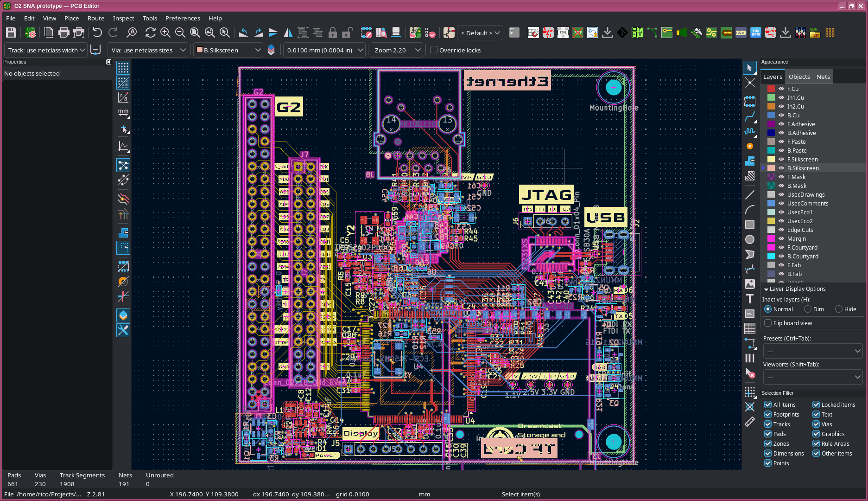Uncheck Locked items selection filter
Viewport: 868px width, 501px height.
tap(816, 405)
